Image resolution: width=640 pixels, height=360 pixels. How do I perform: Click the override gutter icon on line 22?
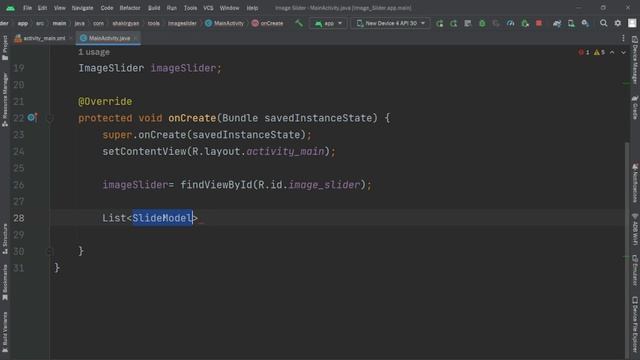pos(32,118)
